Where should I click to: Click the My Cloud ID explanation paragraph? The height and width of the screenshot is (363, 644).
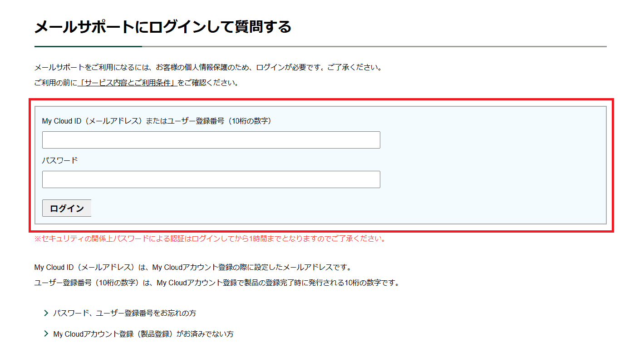pos(193,267)
